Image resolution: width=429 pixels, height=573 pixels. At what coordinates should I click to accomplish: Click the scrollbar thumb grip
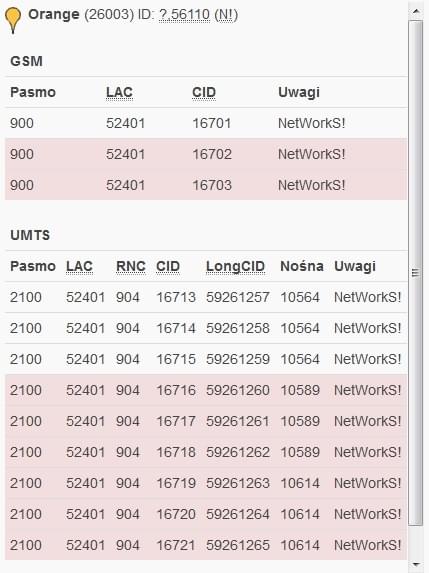[415, 273]
